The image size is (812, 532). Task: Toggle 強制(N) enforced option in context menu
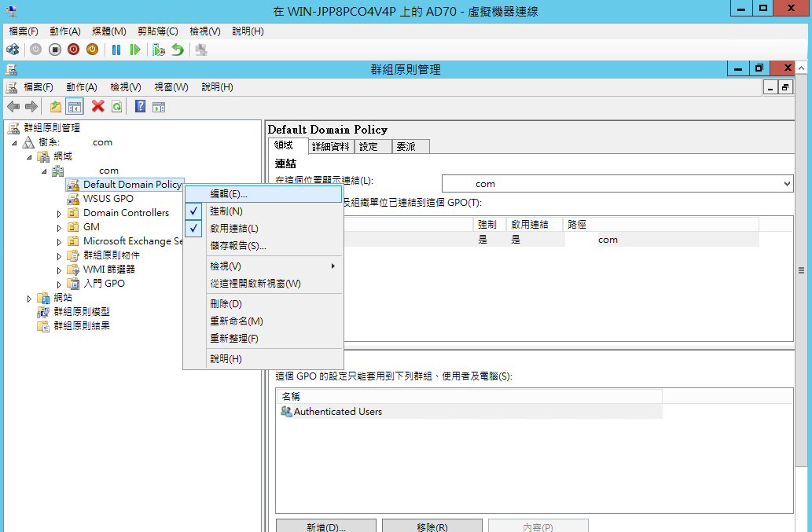226,211
